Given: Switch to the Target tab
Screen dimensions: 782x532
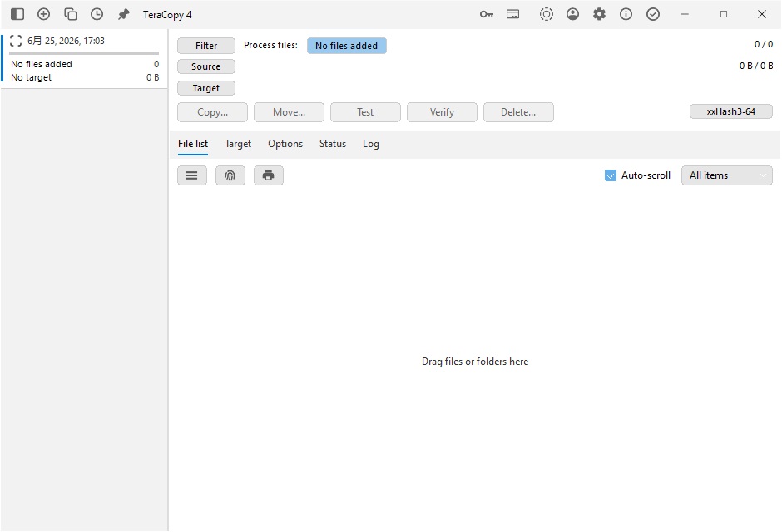Looking at the screenshot, I should coord(238,144).
